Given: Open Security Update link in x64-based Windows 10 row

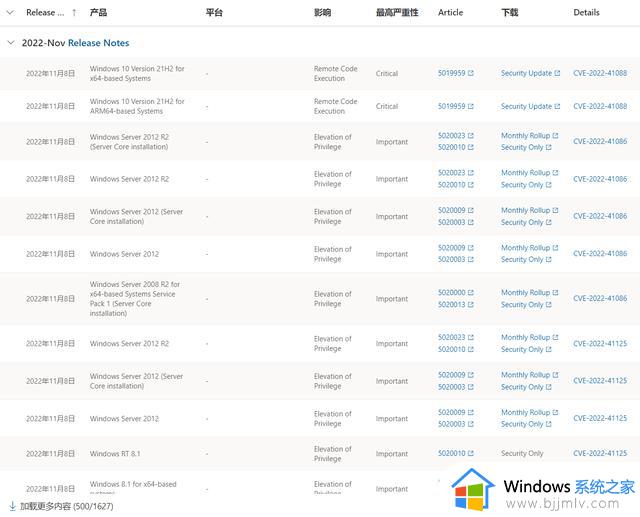Looking at the screenshot, I should click(x=527, y=73).
